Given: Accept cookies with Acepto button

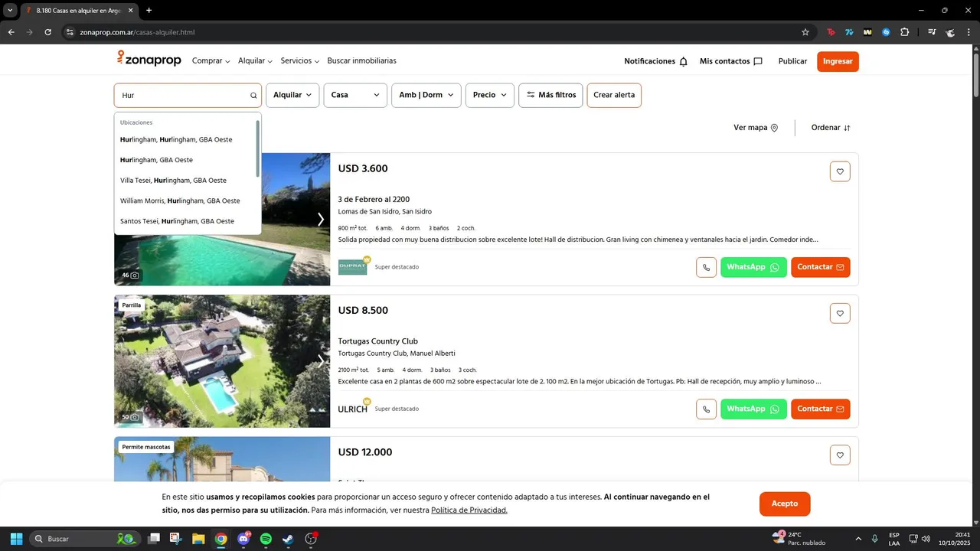Looking at the screenshot, I should (785, 504).
